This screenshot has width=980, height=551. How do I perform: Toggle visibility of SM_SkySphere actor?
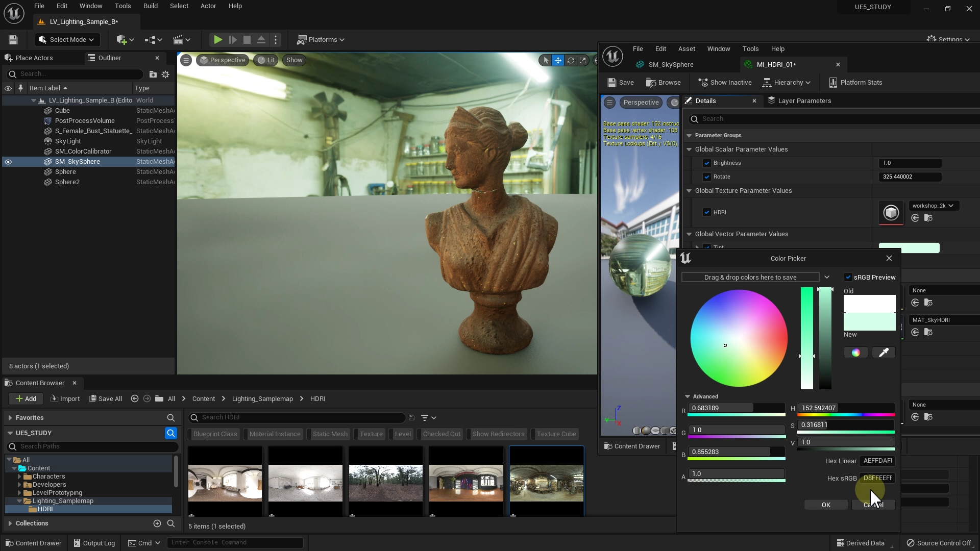point(8,162)
